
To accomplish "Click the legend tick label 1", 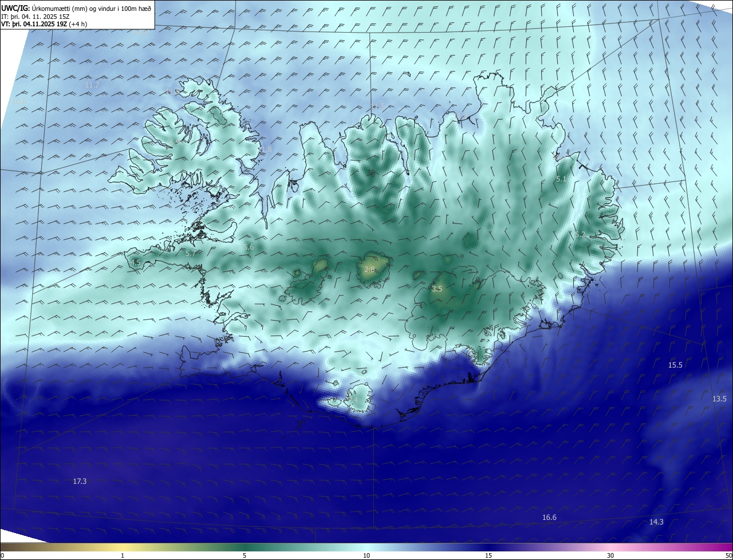I will click(123, 555).
